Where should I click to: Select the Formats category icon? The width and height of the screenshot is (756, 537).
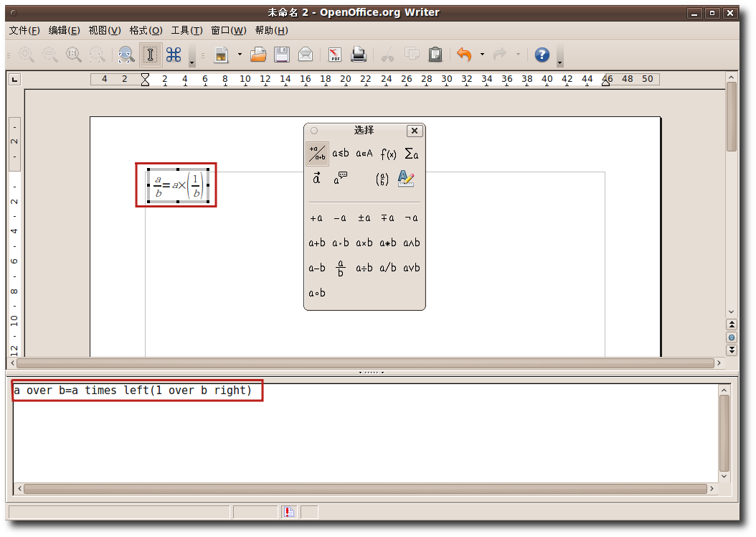point(406,179)
